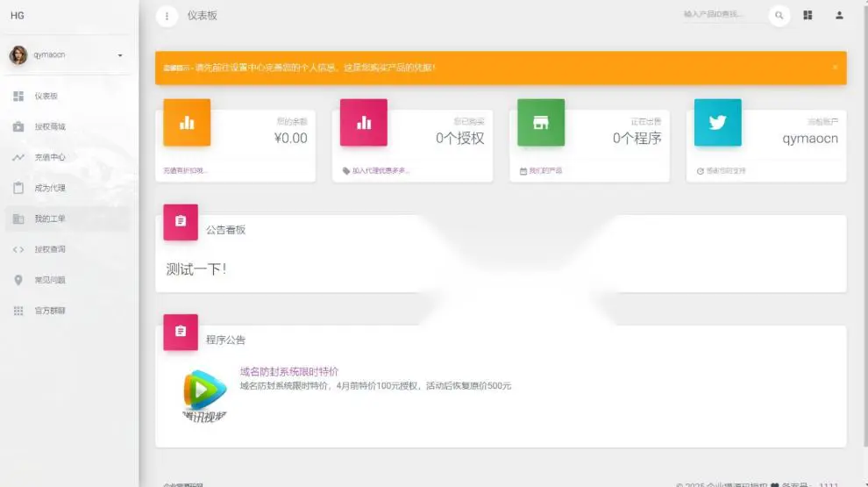Open 我的工单 in the sidebar
868x487 pixels.
tap(68, 218)
